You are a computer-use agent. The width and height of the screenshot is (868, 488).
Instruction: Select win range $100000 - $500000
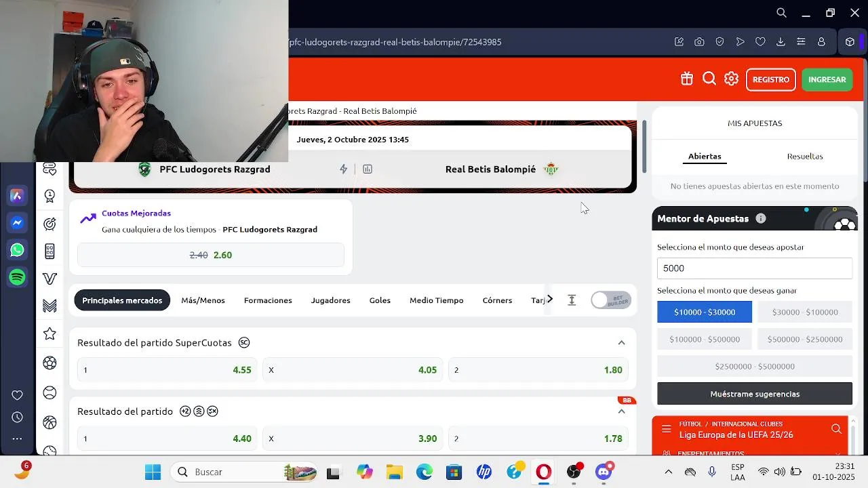pos(705,339)
